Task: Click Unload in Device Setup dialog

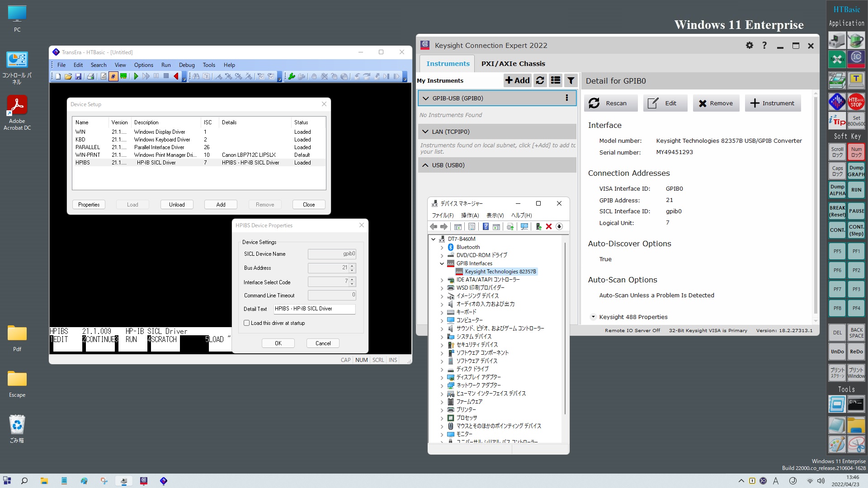Action: (177, 205)
